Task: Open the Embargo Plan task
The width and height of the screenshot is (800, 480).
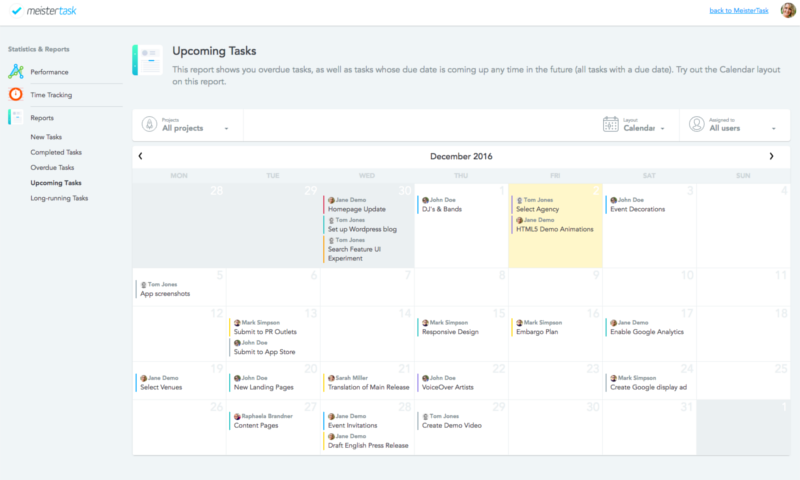Action: point(539,332)
